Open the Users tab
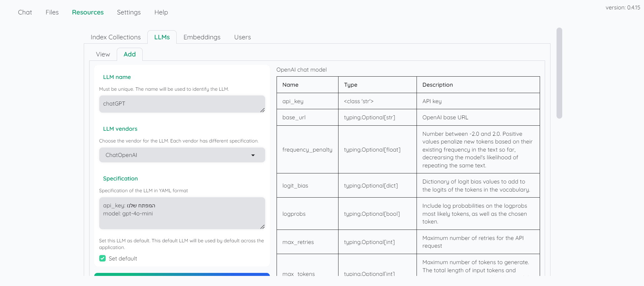Screen dimensions: 644x286 243,37
